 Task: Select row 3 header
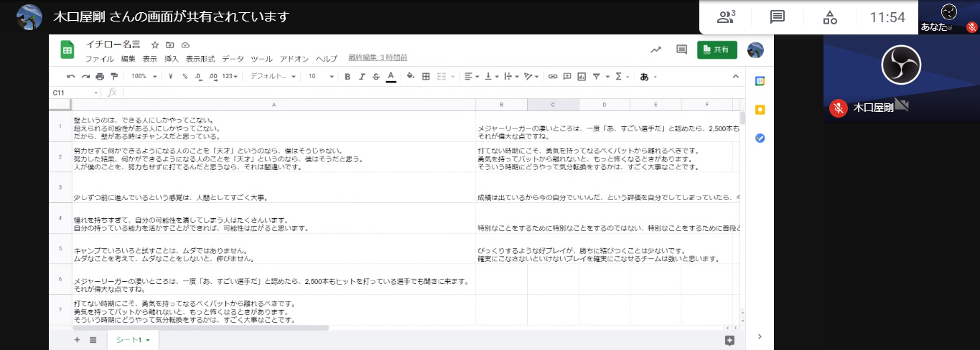click(x=60, y=186)
